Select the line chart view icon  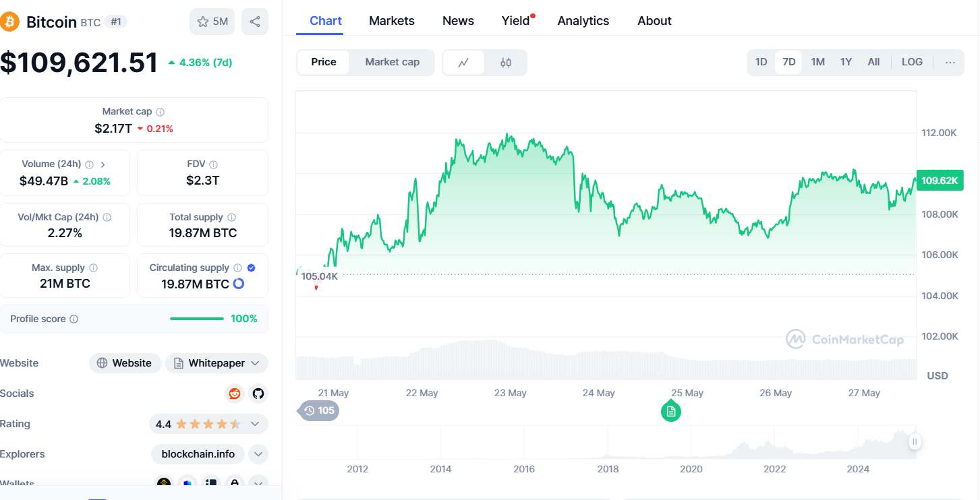pos(463,63)
